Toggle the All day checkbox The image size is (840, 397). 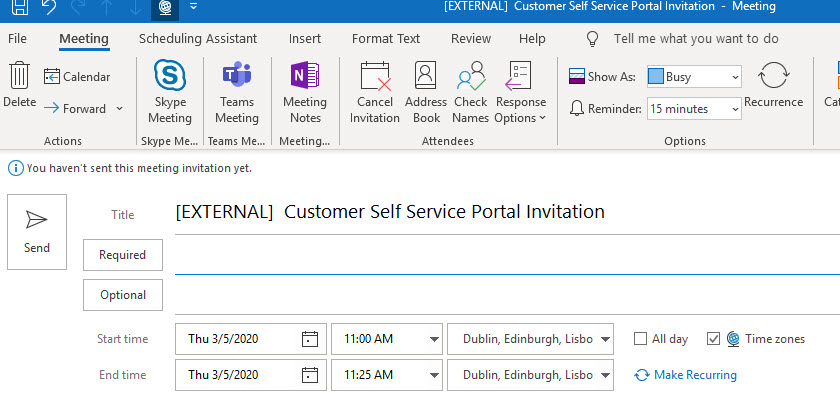coord(640,339)
